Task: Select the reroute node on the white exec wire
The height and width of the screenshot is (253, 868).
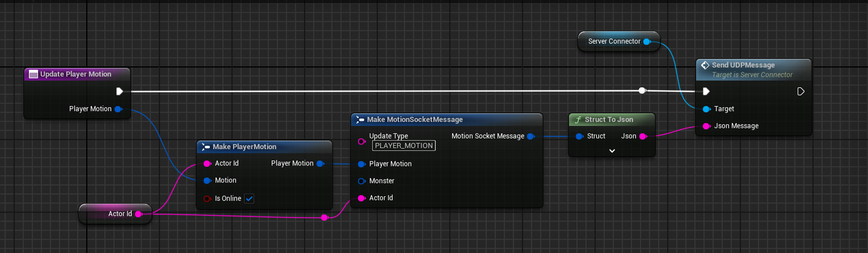Action: 642,90
